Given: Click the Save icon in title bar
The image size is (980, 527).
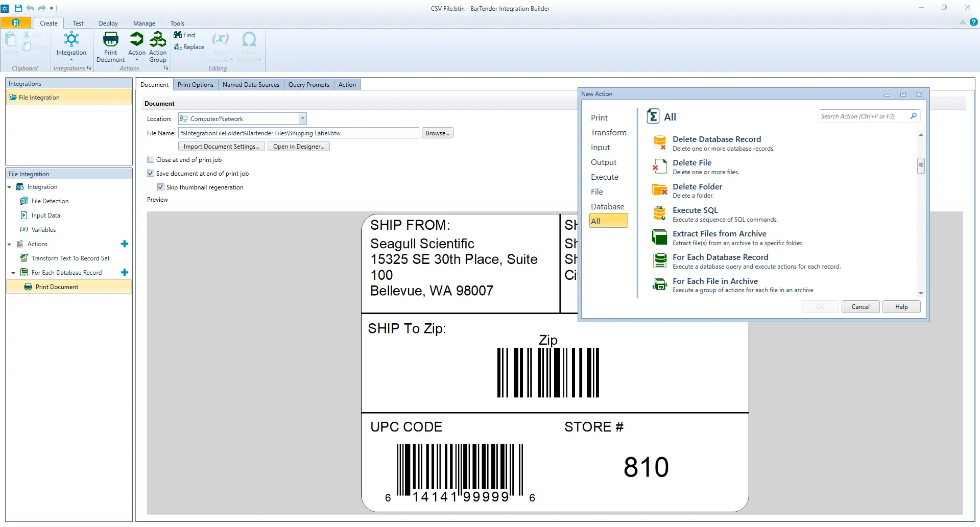Looking at the screenshot, I should [x=18, y=8].
